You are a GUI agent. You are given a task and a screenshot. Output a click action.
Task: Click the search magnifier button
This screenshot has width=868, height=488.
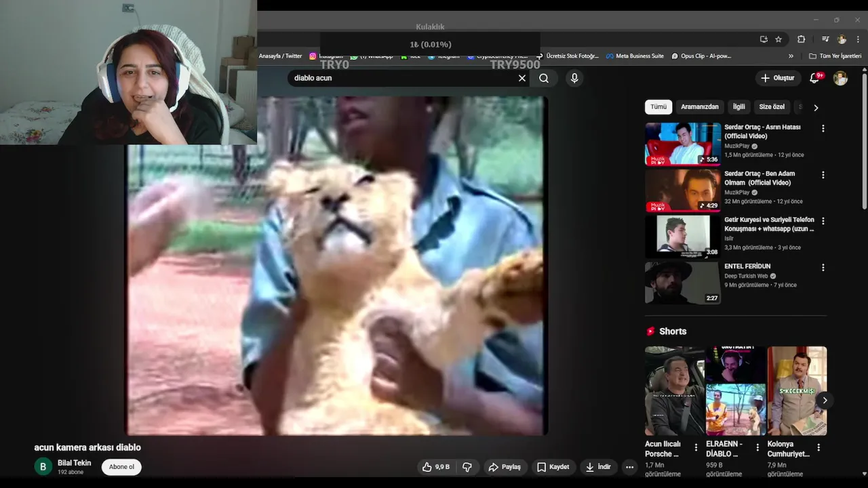pos(544,78)
